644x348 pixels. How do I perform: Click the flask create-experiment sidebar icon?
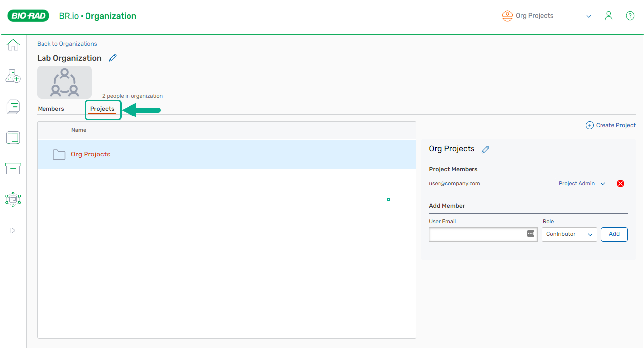coord(13,76)
